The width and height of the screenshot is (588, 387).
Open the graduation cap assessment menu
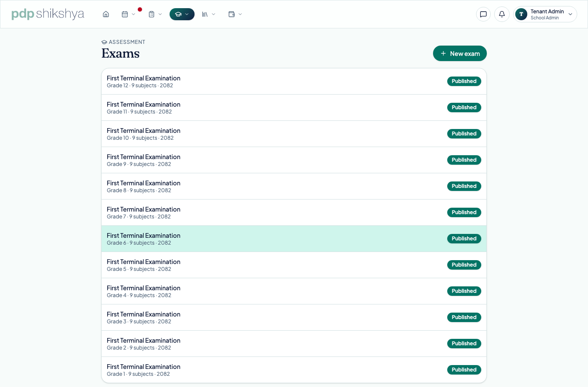[182, 14]
